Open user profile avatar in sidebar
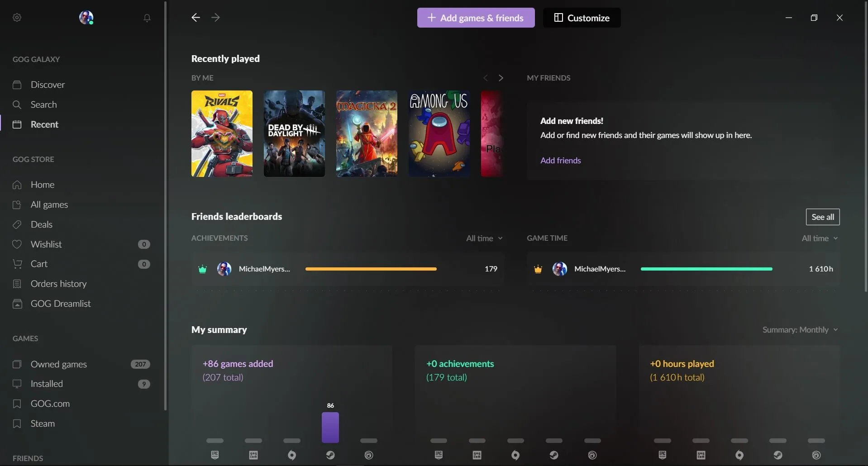This screenshot has width=868, height=466. click(x=86, y=18)
